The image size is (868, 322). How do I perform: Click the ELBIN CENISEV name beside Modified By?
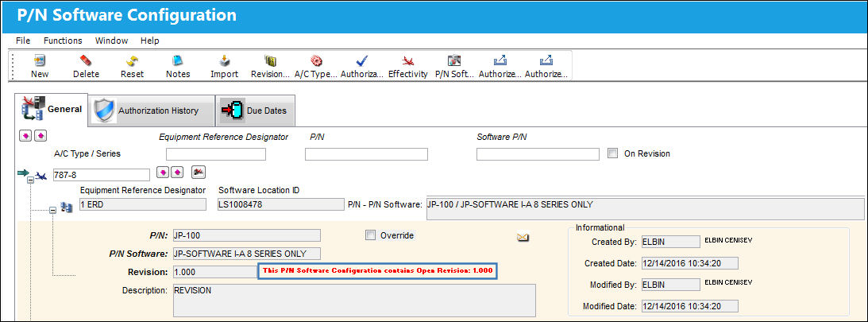pyautogui.click(x=728, y=283)
